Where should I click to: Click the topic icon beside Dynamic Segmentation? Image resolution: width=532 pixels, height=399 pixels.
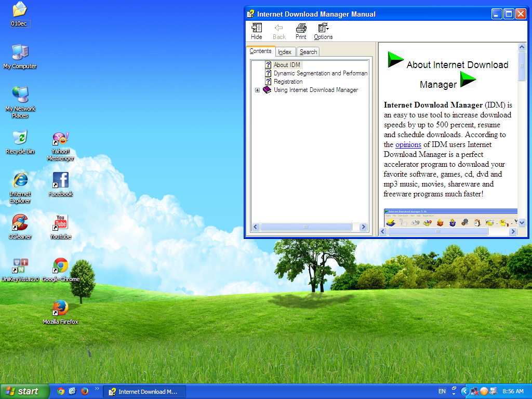click(268, 73)
